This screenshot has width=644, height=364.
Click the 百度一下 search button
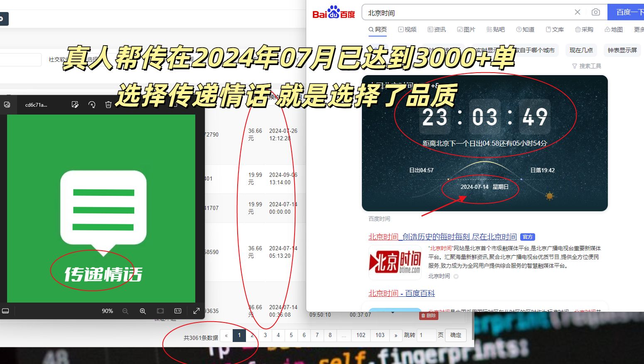(x=628, y=12)
